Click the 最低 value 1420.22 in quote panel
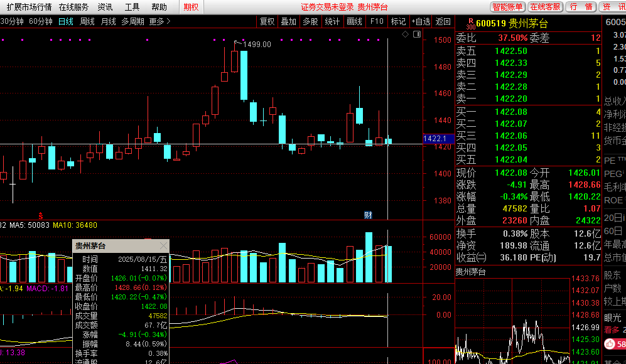This screenshot has height=364, width=626. click(584, 197)
